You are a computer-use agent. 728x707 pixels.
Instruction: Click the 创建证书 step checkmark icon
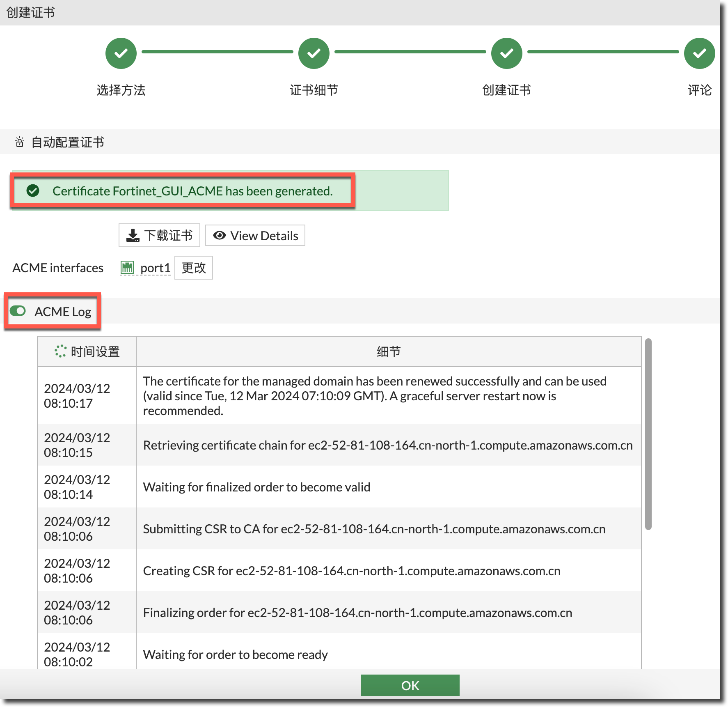pos(507,53)
